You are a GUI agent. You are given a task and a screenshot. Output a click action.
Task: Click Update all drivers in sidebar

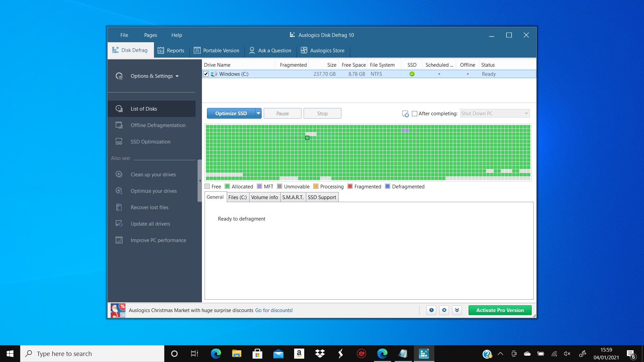150,224
